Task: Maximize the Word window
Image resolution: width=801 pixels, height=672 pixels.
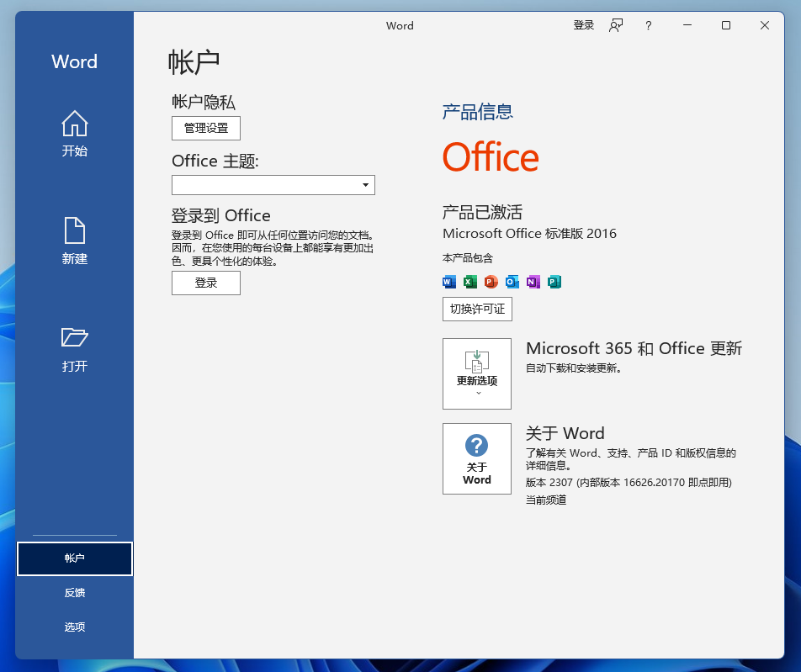Action: pyautogui.click(x=726, y=25)
